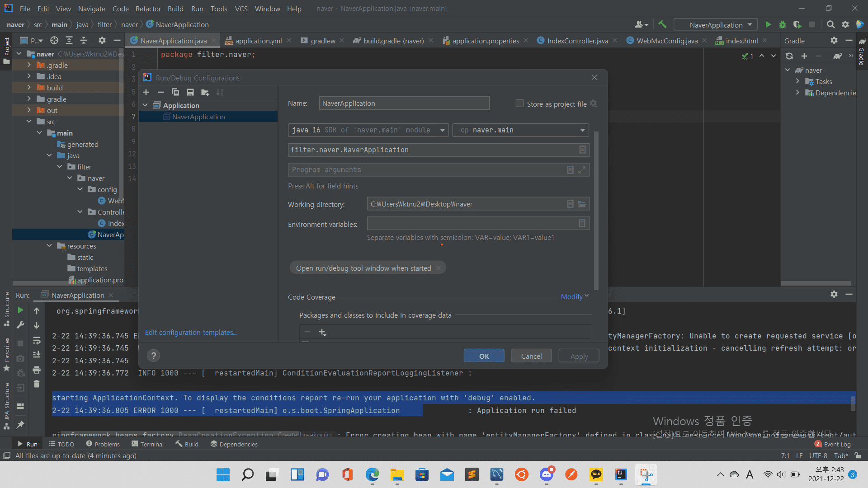This screenshot has width=868, height=488.
Task: Click the Program arguments field
Action: [x=439, y=170]
